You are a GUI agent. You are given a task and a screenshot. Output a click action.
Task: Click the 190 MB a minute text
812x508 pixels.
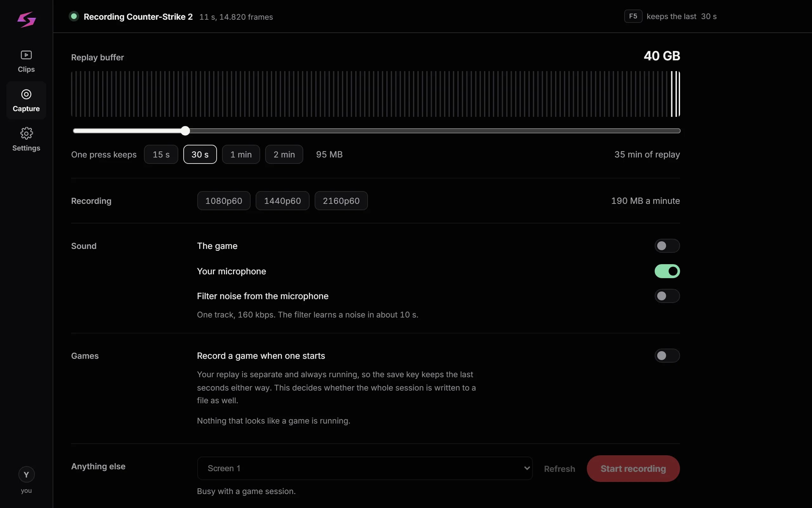pyautogui.click(x=645, y=201)
